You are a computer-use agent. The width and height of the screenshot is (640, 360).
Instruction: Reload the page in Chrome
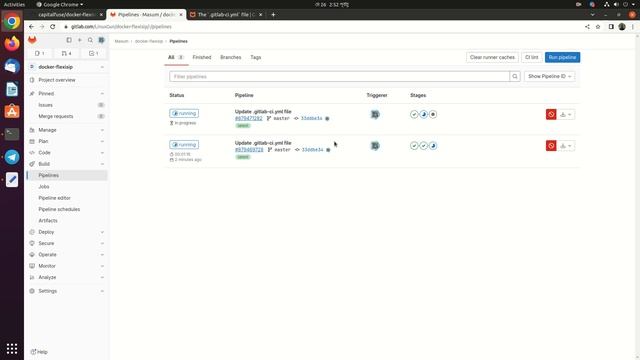point(53,27)
